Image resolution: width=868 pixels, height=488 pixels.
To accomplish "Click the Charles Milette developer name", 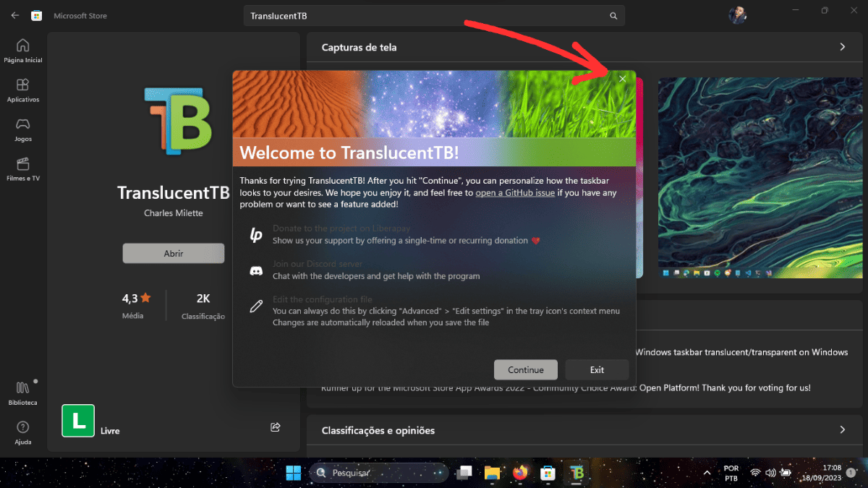I will (x=174, y=213).
